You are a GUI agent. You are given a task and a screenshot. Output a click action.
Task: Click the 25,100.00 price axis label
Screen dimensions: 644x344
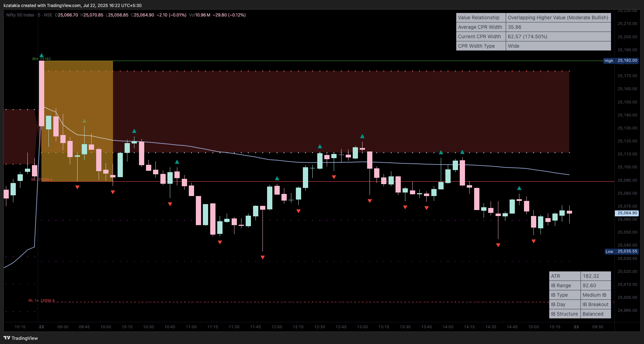coord(628,167)
